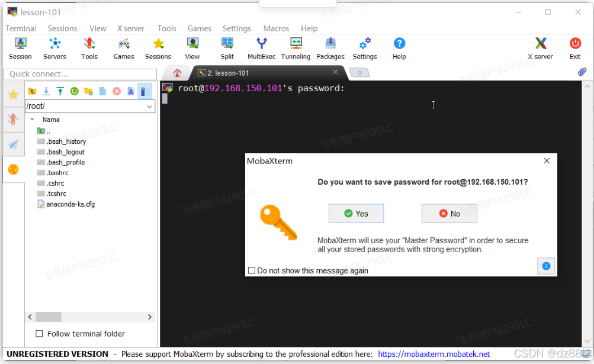Click download selected files arrow icon
Screen dimensions: 594x364
[46, 91]
